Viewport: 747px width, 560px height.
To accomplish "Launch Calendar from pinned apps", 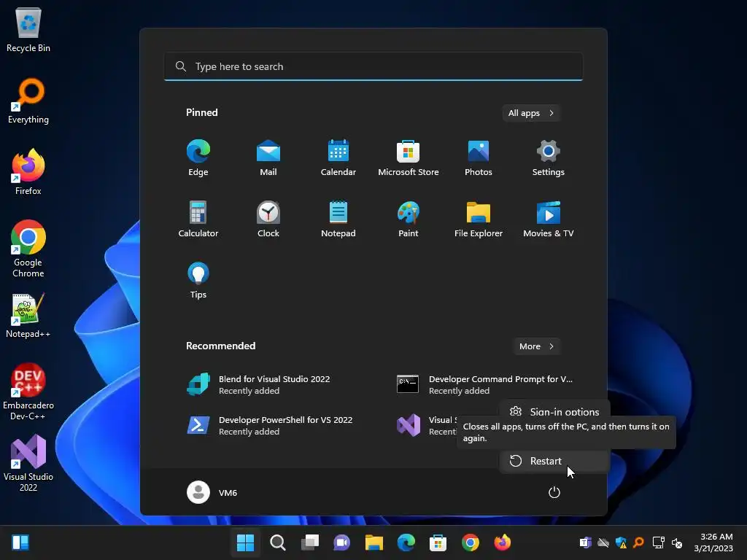I will pyautogui.click(x=338, y=158).
